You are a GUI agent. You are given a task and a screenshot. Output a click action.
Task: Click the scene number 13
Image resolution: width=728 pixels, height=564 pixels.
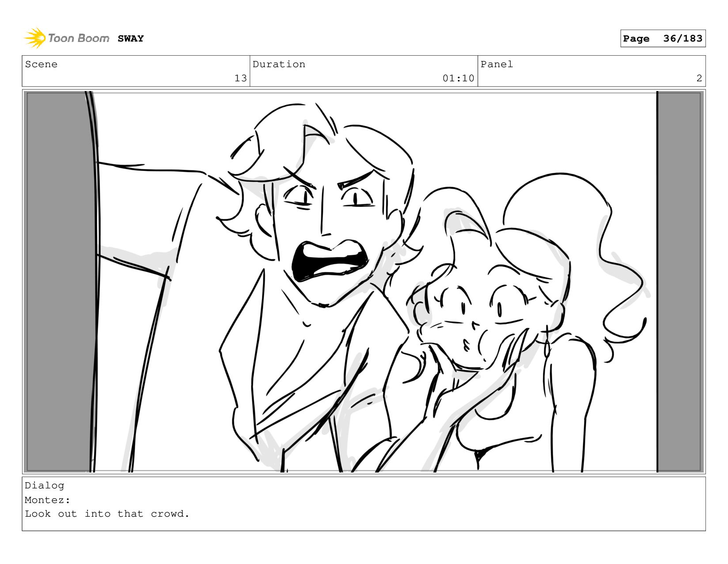point(240,78)
